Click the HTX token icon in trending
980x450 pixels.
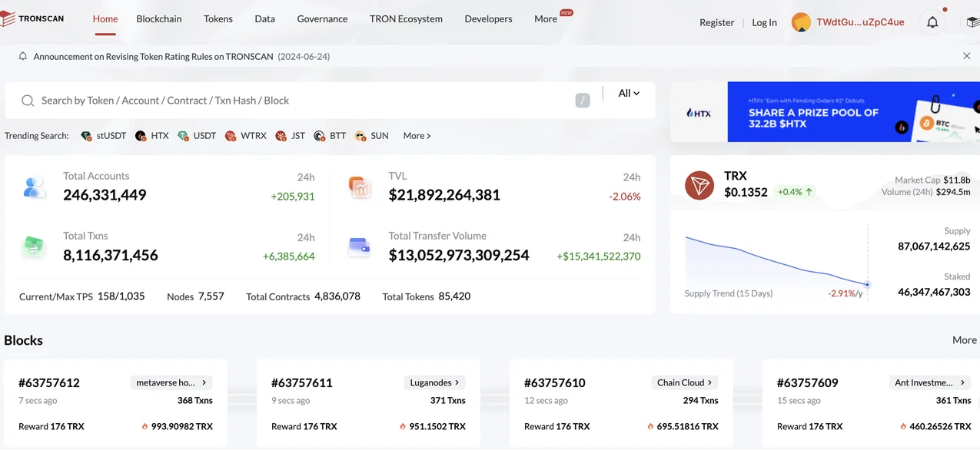[141, 136]
